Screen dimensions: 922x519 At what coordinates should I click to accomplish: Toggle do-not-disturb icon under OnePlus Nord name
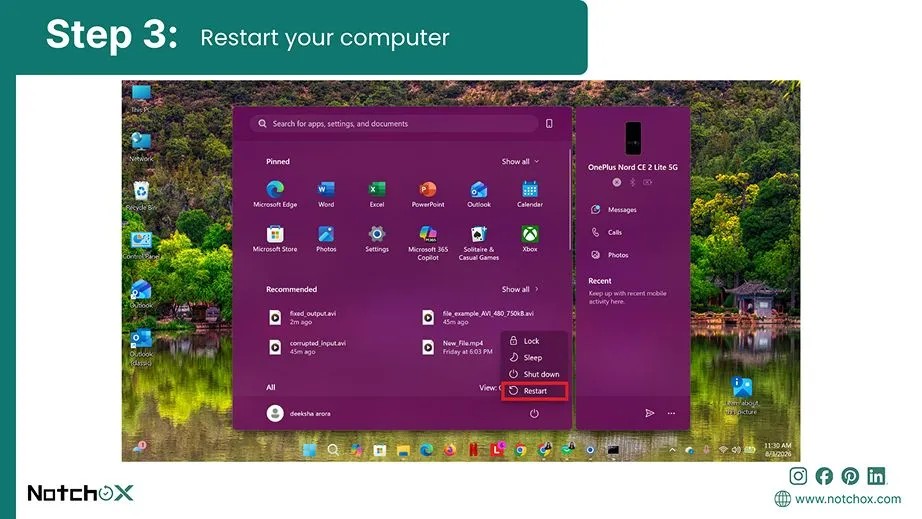coord(617,182)
